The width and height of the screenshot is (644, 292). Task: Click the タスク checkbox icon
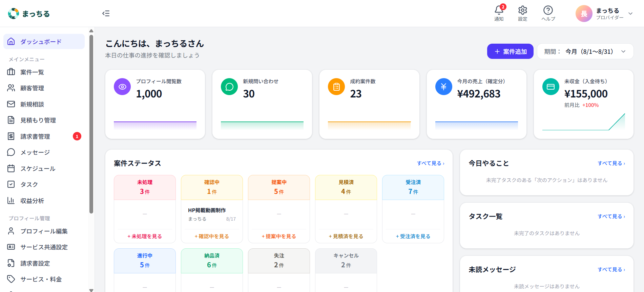pyautogui.click(x=11, y=184)
